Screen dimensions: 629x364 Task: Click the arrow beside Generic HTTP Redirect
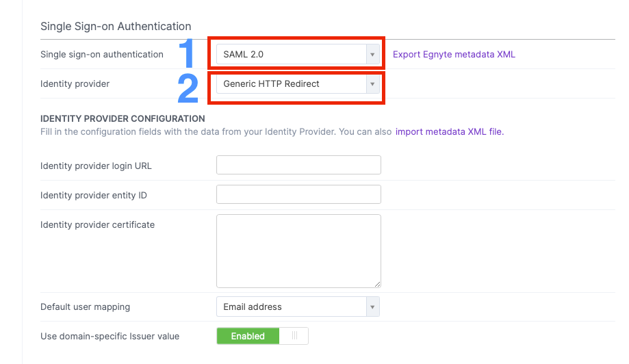click(372, 83)
